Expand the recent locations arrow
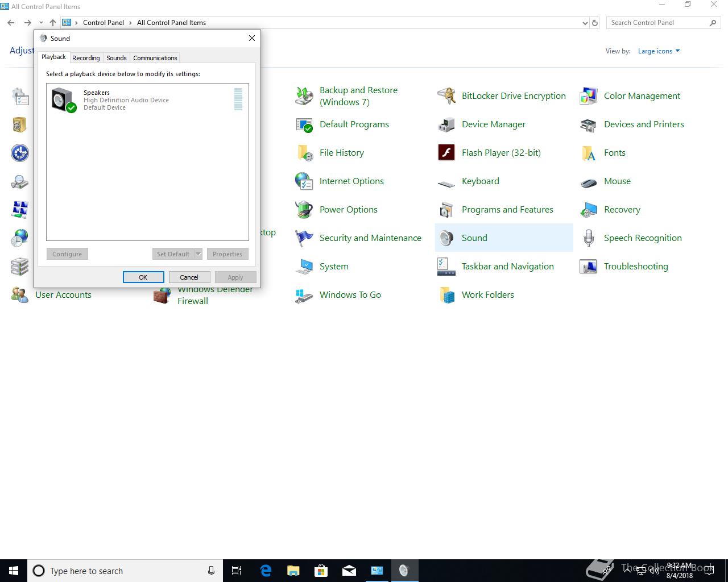728x582 pixels. click(x=41, y=23)
